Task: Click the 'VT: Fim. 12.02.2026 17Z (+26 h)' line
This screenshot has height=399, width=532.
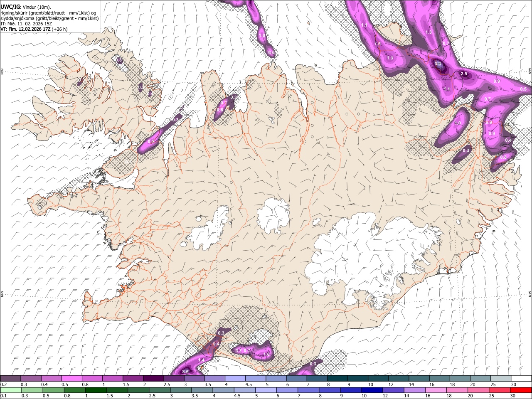Action: [x=34, y=29]
